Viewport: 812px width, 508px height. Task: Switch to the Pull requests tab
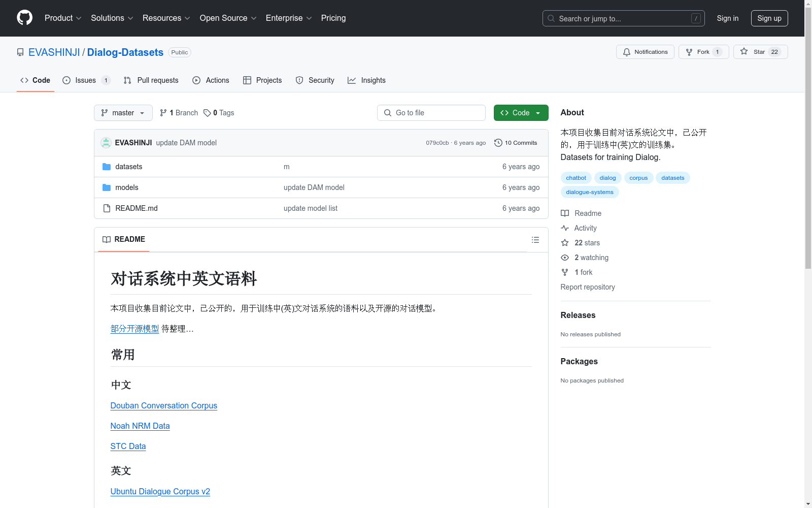click(x=151, y=80)
